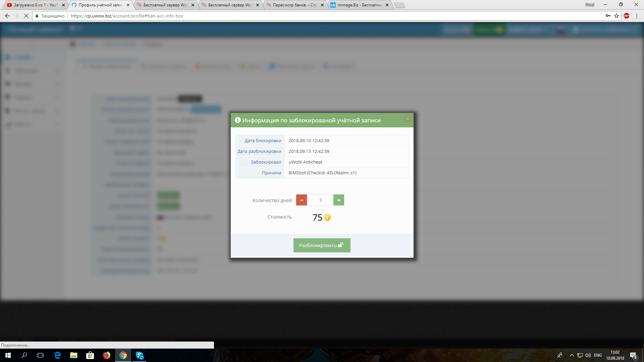The height and width of the screenshot is (362, 644).
Task: Click the gold coin cost icon
Action: [327, 218]
